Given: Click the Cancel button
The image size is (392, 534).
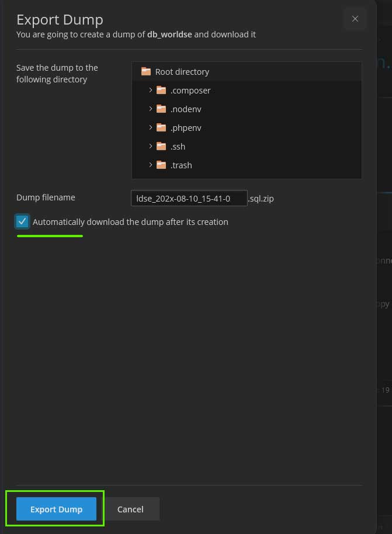Looking at the screenshot, I should coord(130,509).
